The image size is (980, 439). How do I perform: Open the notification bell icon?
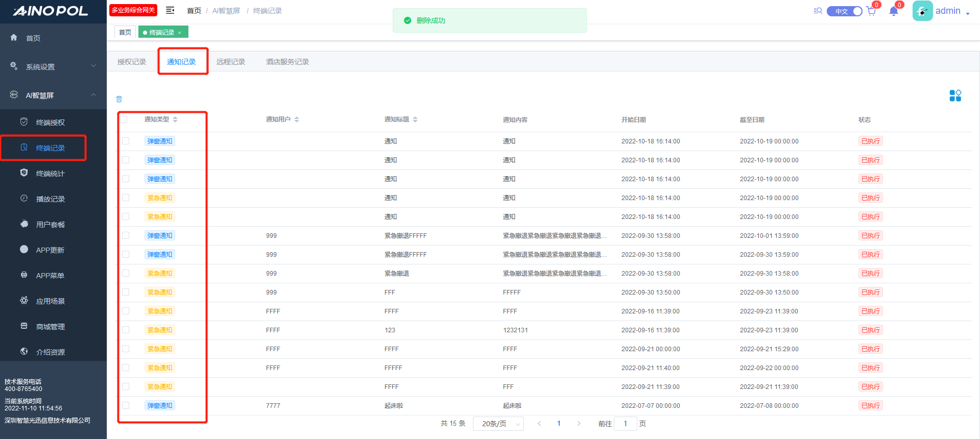893,11
